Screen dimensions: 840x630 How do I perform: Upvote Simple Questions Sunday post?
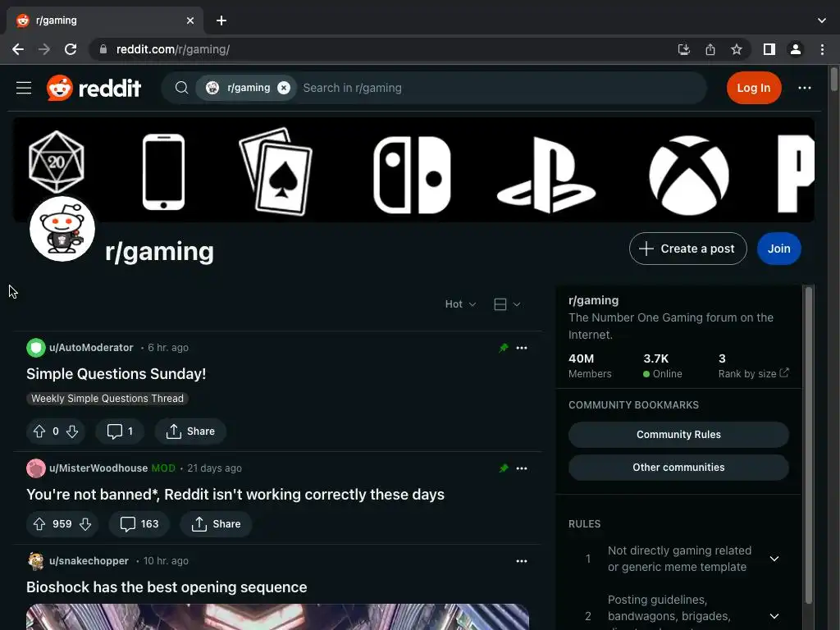[39, 431]
